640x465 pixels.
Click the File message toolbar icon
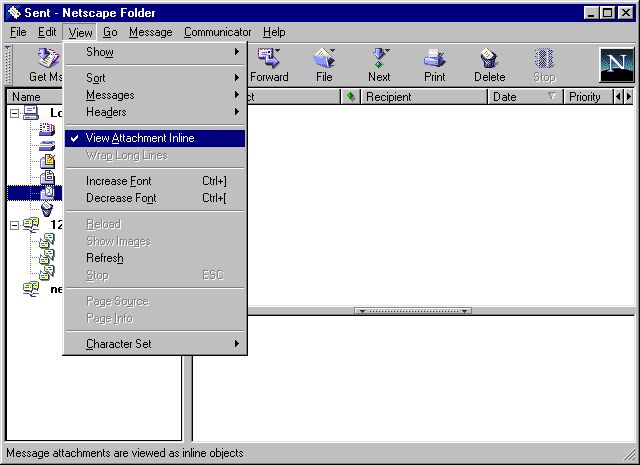324,58
